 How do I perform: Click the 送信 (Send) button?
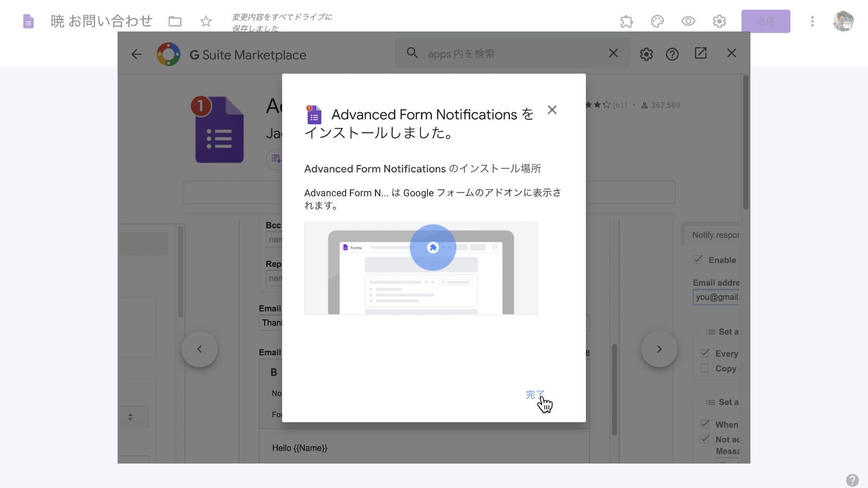click(766, 21)
